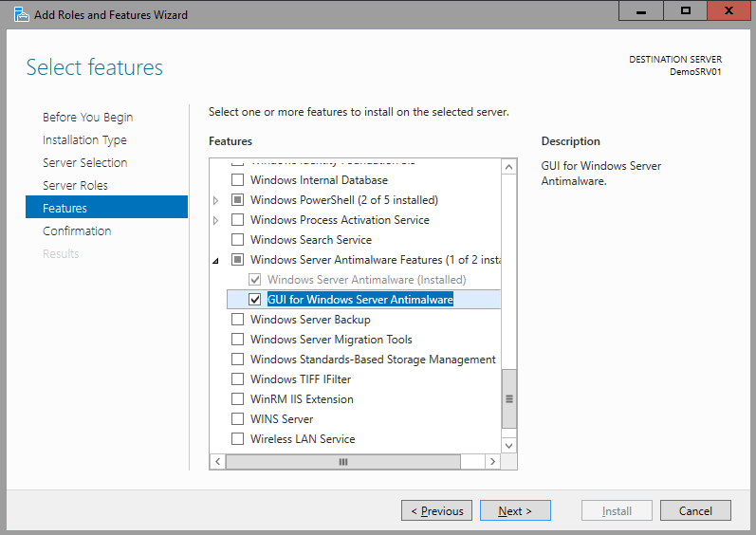756x535 pixels.
Task: Minimize the wizard window
Action: coord(641,11)
